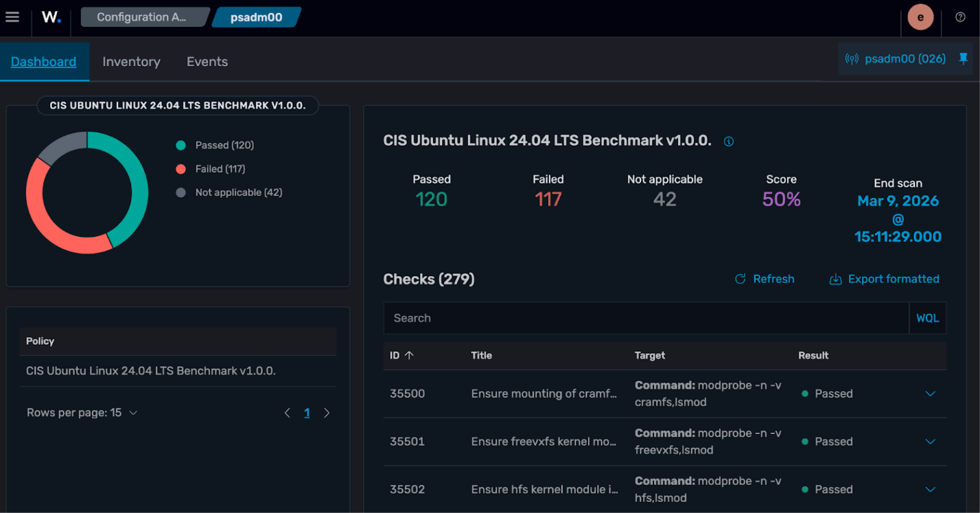
Task: Switch to the Events tab
Action: coord(207,62)
